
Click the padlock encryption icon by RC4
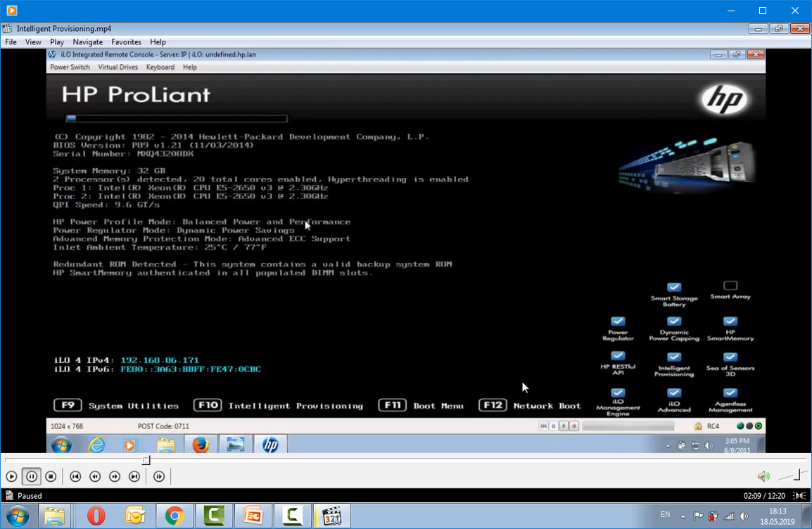698,426
